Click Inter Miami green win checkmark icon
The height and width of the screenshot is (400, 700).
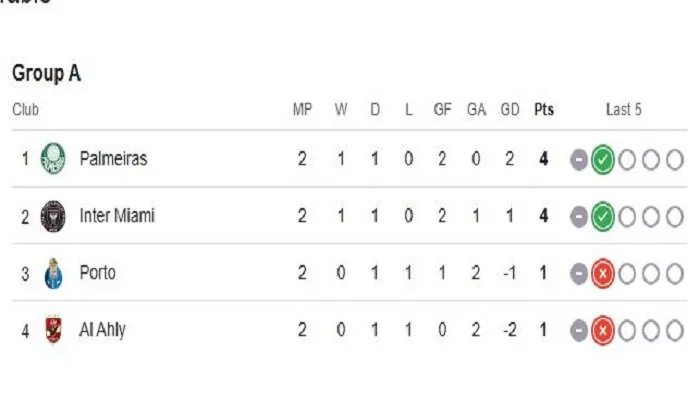(603, 217)
